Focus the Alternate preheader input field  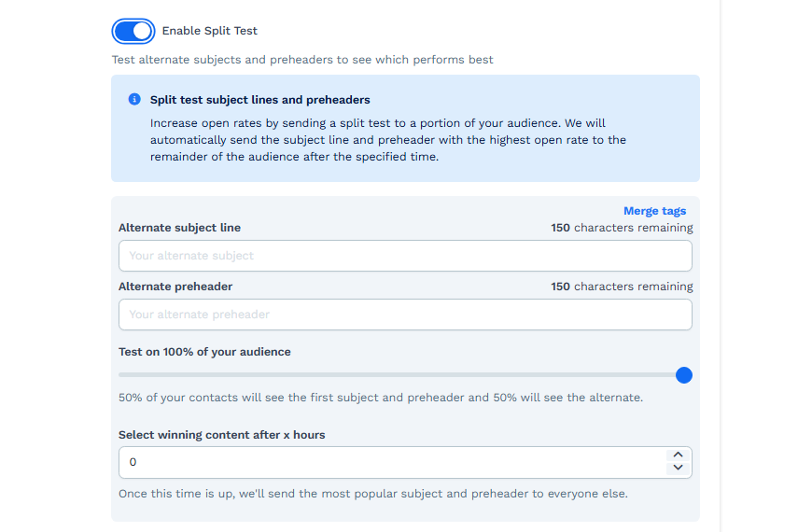405,315
